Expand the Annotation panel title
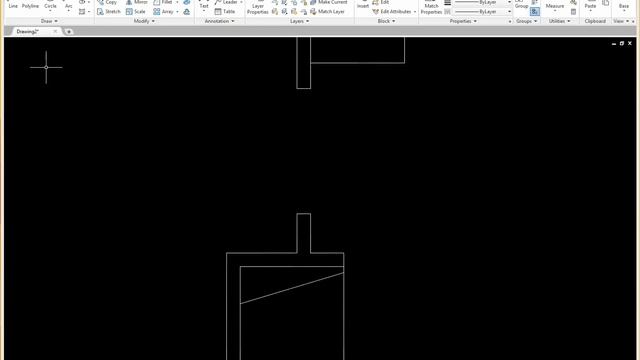Image resolution: width=640 pixels, height=360 pixels. (x=220, y=21)
